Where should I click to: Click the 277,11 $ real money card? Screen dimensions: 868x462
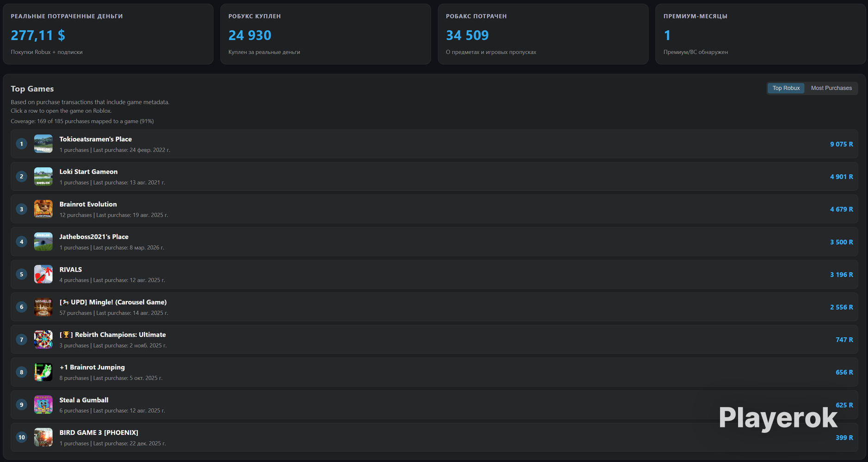108,34
